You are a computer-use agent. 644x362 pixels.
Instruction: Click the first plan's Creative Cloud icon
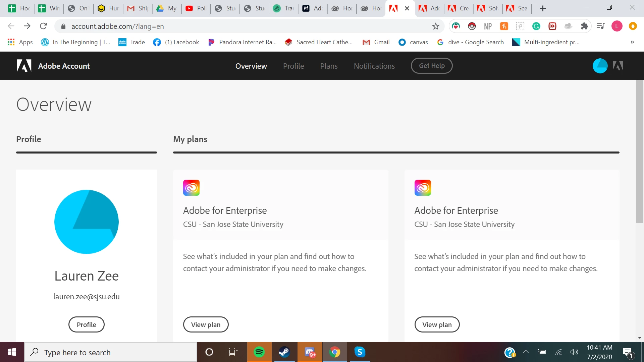(191, 188)
